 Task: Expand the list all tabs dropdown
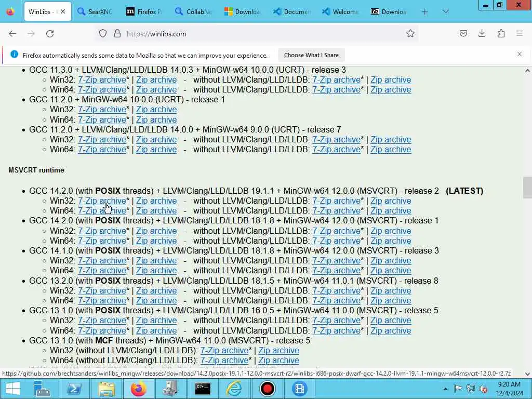pos(445,11)
